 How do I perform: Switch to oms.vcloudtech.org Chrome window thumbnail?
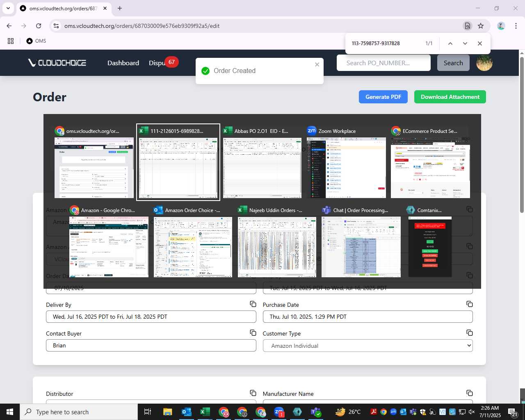(94, 162)
